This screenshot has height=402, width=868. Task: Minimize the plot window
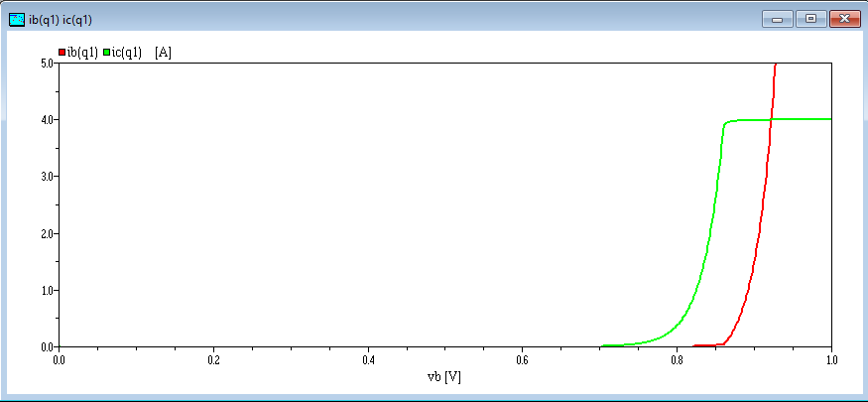[777, 19]
